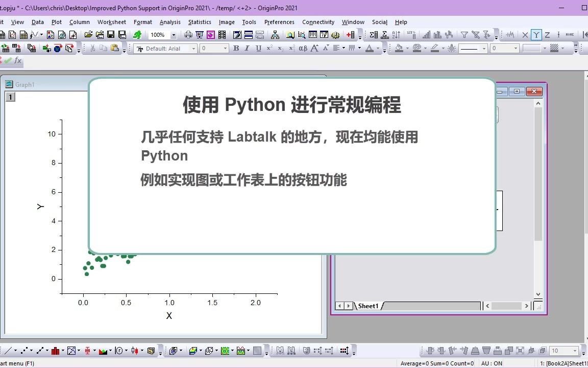This screenshot has height=368, width=588.
Task: Open the line style dropdown
Action: [x=484, y=49]
